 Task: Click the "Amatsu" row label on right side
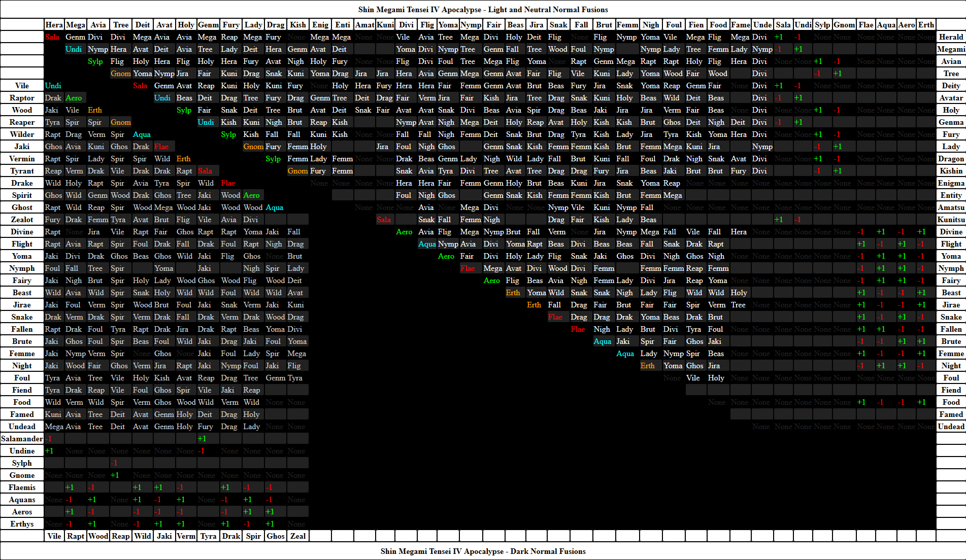(x=951, y=207)
